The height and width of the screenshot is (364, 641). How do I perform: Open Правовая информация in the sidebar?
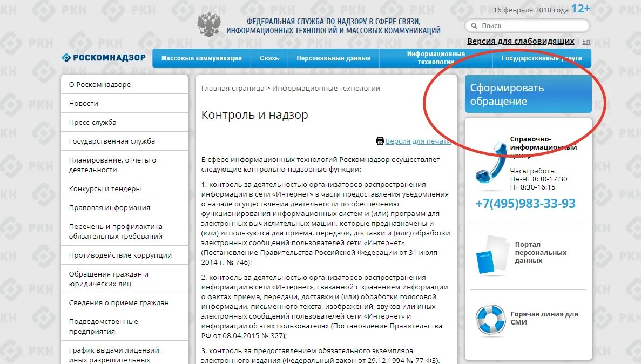[124, 207]
